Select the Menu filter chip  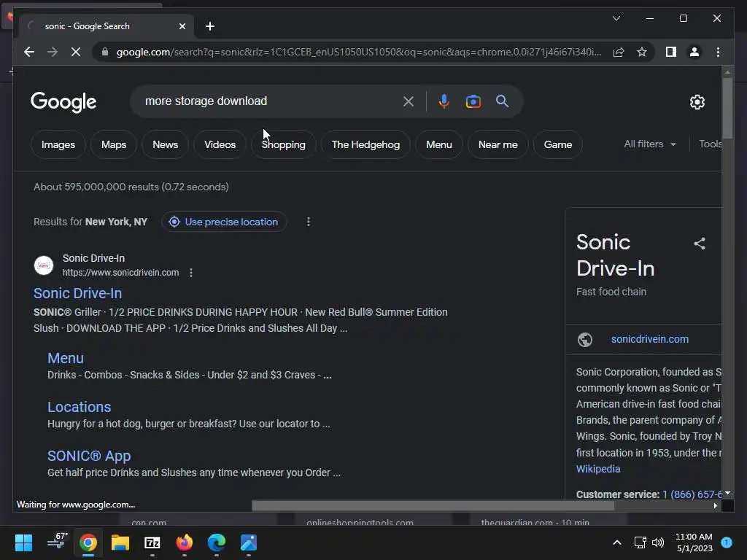coord(438,144)
